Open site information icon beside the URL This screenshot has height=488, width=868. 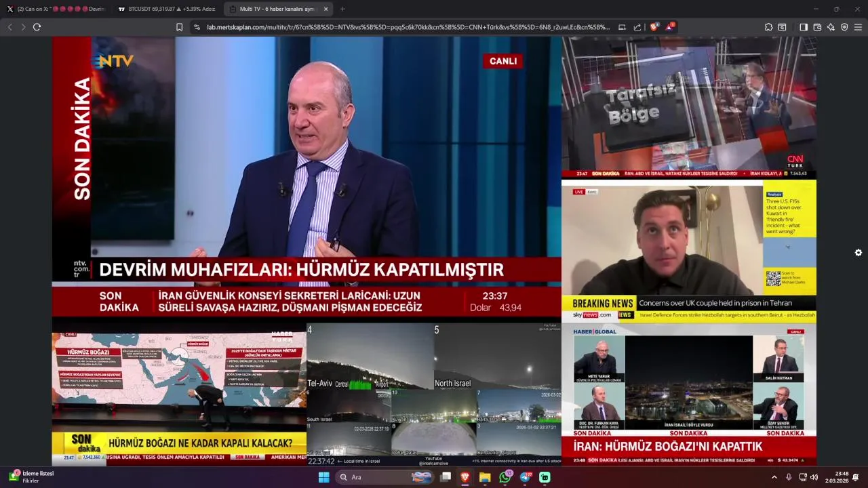coord(197,27)
